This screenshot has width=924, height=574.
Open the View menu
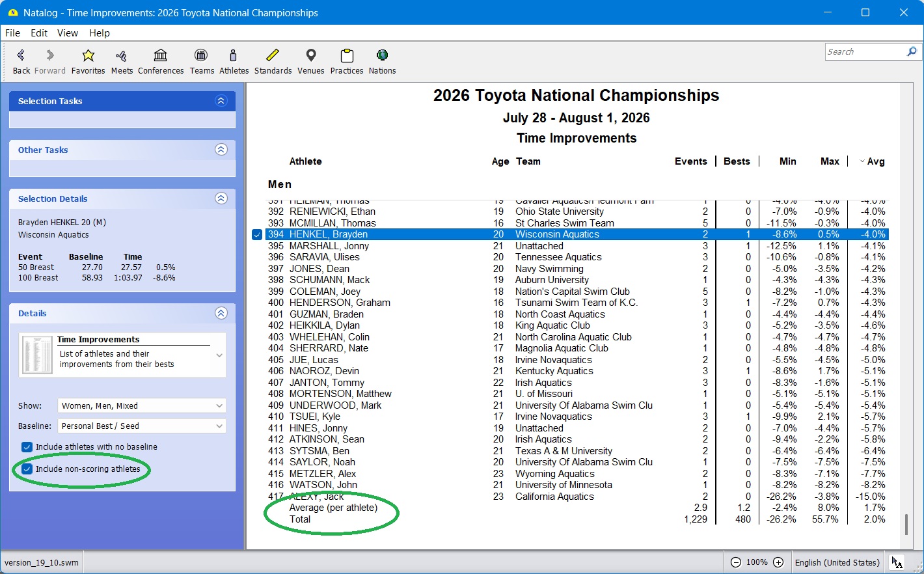tap(68, 33)
